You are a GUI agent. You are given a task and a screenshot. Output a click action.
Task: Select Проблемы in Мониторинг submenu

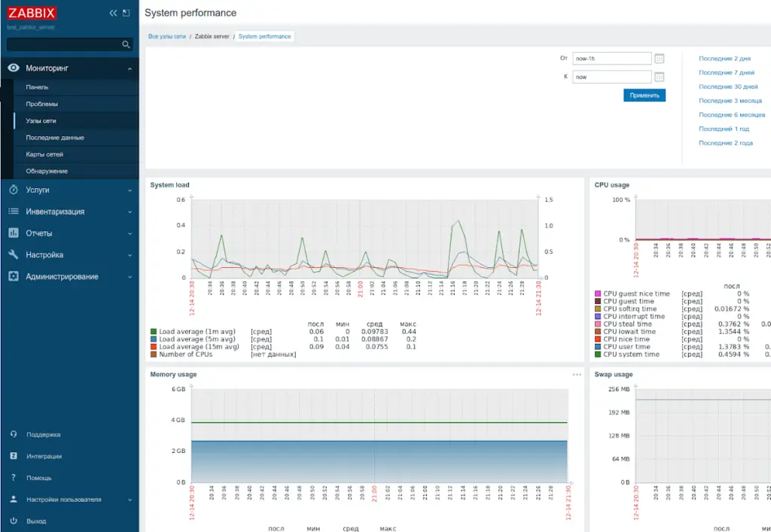point(42,104)
